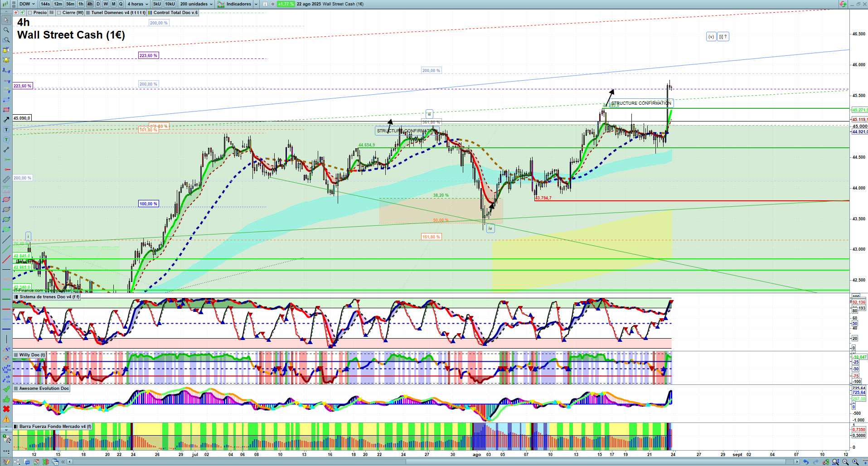Viewport: 868px width, 466px height.
Task: Switch to the 12m timeframe
Action: [x=58, y=4]
